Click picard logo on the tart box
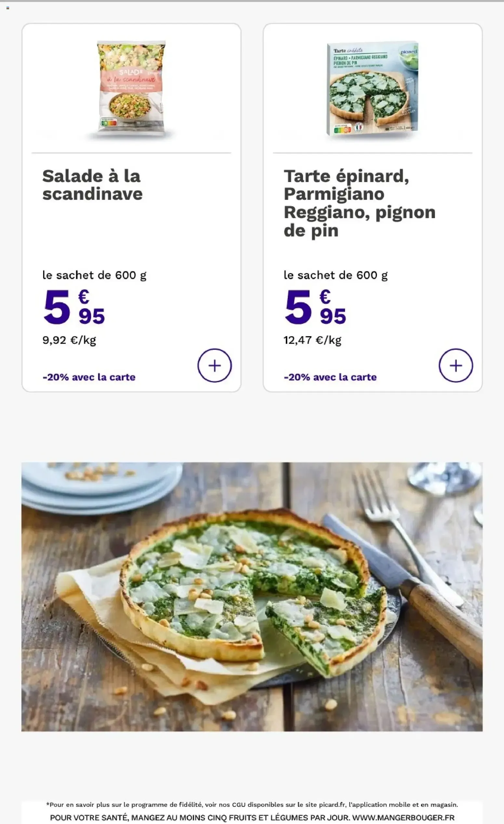The width and height of the screenshot is (504, 824). point(409,52)
